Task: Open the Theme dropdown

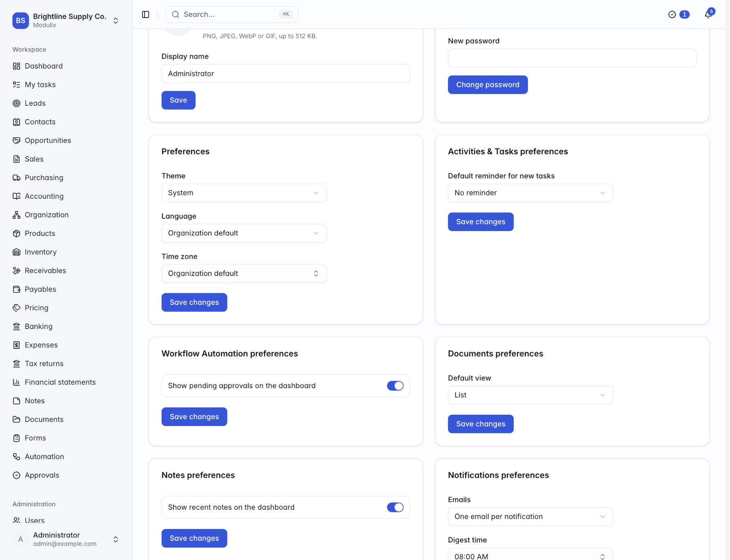Action: pos(244,193)
